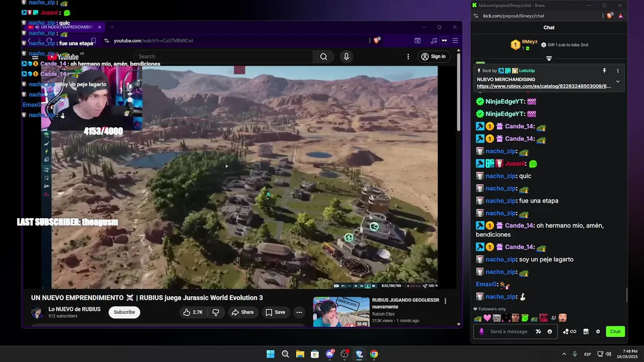Click the YouTube Sign in button

coord(434,57)
